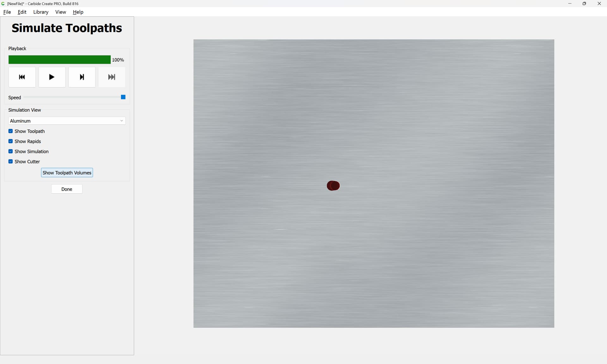Uncheck Show Toolpath checkbox

click(x=11, y=131)
